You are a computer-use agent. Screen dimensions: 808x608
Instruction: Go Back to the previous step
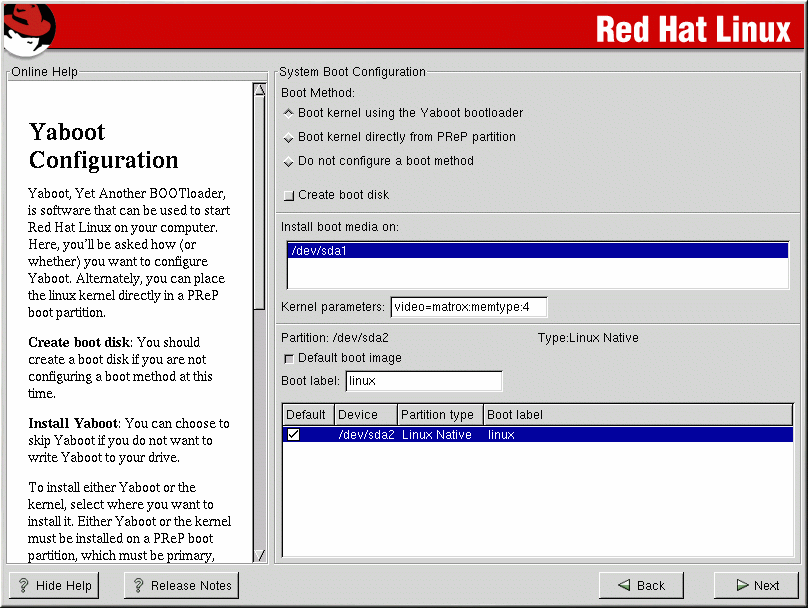point(640,586)
